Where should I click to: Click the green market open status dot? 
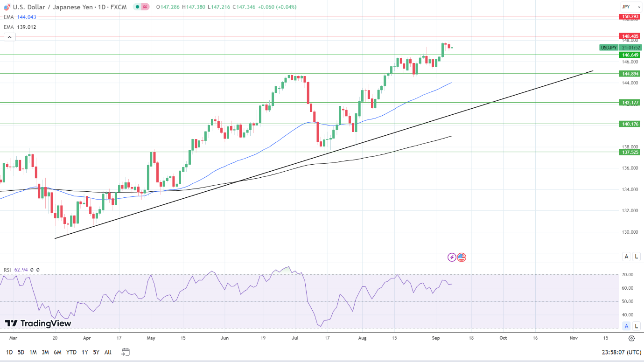click(x=137, y=7)
